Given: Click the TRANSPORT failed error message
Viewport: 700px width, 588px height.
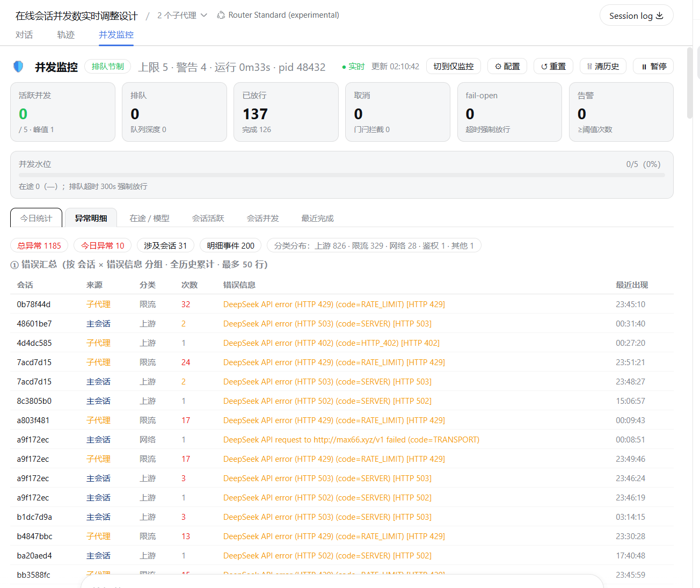Looking at the screenshot, I should pos(351,440).
